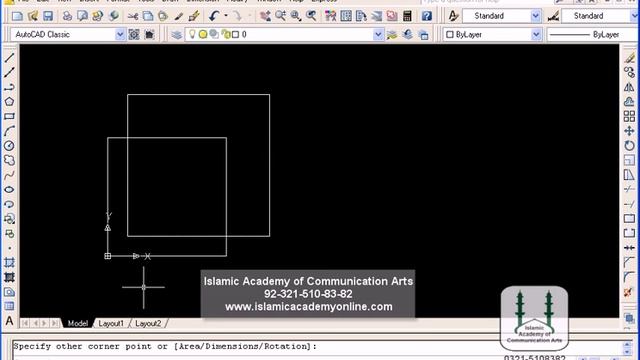Image resolution: width=640 pixels, height=360 pixels.
Task: Select the Rectangle draw tool
Action: (9, 116)
